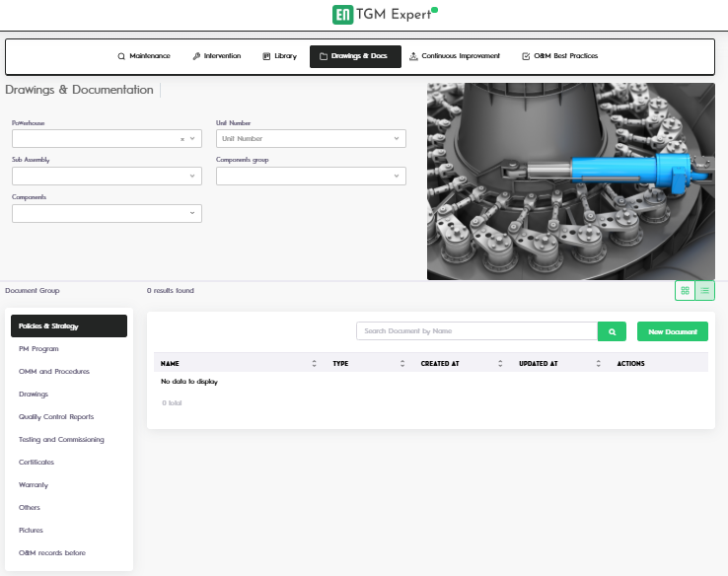Viewport: 728px width, 576px height.
Task: Click the TGM Expert logo
Action: [385, 15]
